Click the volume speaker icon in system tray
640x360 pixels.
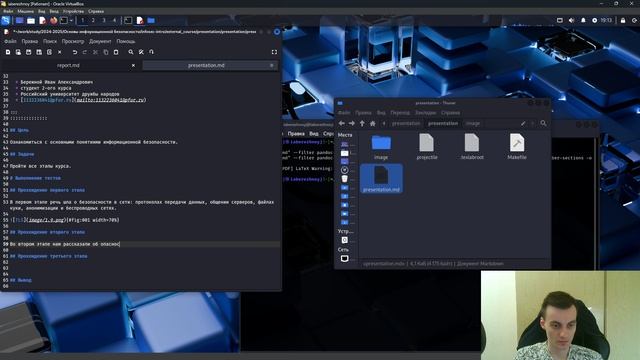[571, 20]
